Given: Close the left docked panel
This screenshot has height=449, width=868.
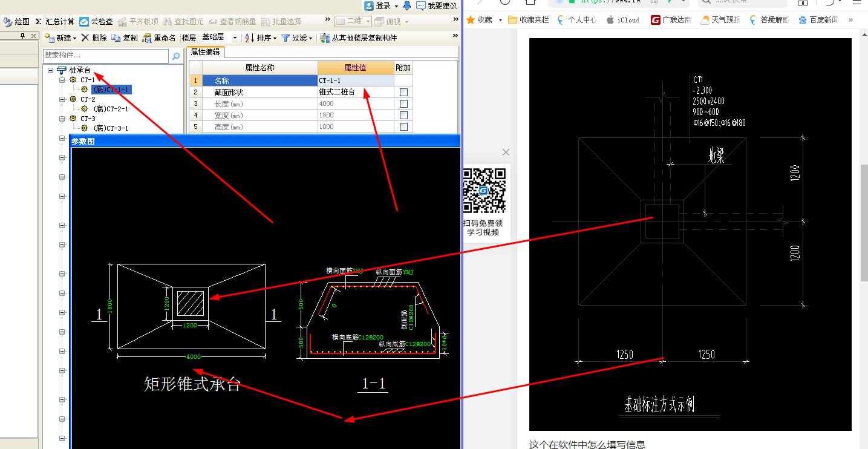Looking at the screenshot, I should coord(34,37).
